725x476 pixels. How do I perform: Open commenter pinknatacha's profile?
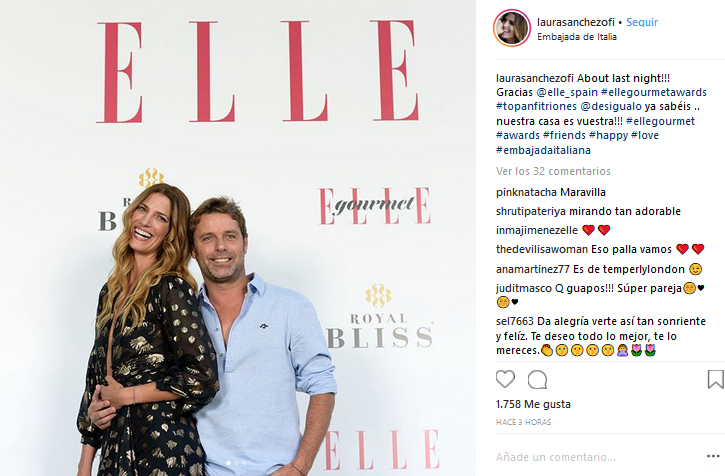(528, 192)
